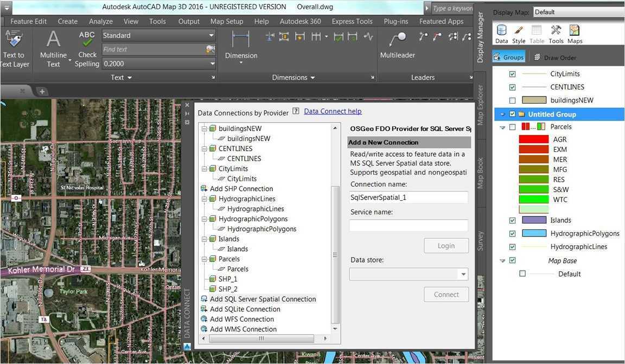Collapse the Parcels layer in Display Manager
The height and width of the screenshot is (364, 625).
(x=502, y=127)
